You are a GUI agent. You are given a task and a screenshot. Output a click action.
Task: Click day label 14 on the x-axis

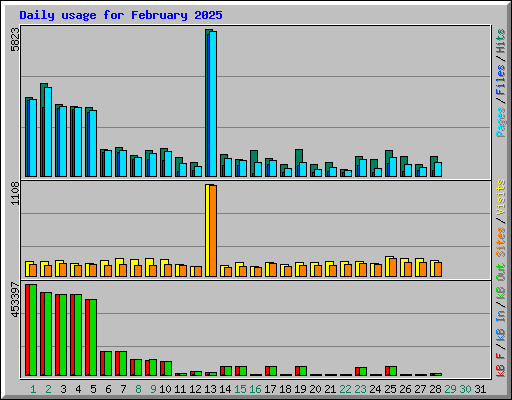point(225,389)
